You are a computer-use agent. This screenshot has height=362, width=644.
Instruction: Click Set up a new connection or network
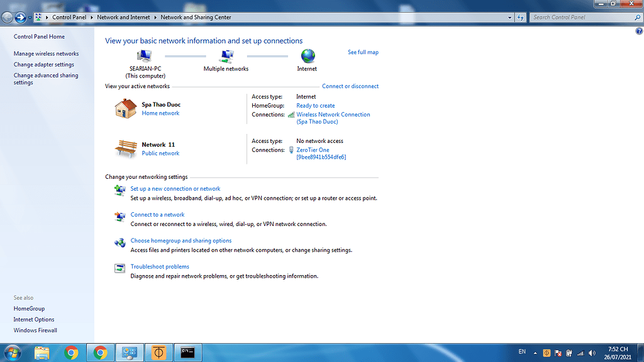coord(175,189)
